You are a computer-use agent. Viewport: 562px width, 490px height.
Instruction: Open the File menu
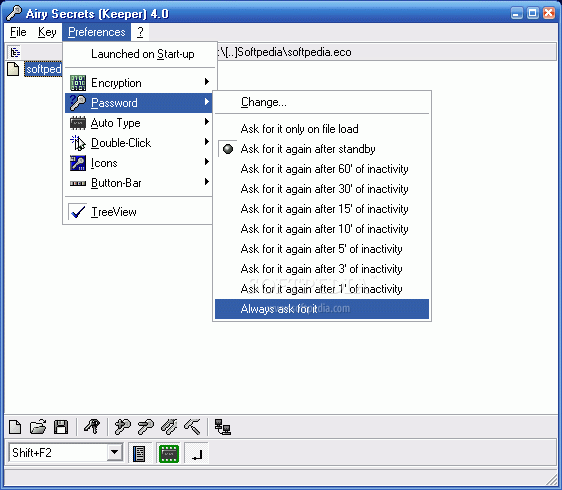(18, 32)
